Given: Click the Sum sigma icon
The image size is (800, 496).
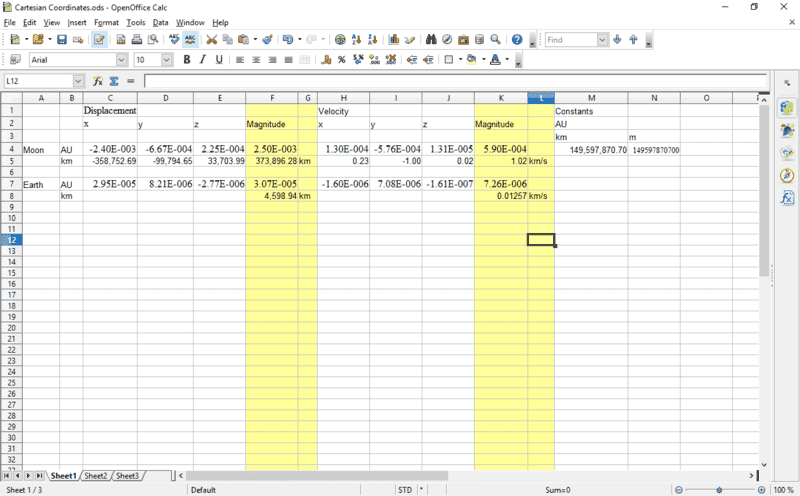Looking at the screenshot, I should (114, 81).
